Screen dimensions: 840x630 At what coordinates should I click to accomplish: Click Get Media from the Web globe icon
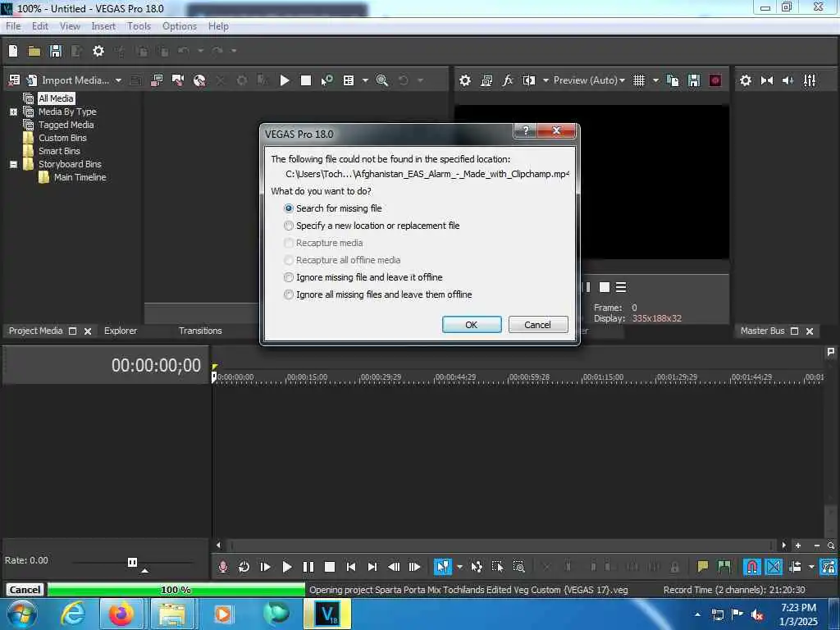199,80
